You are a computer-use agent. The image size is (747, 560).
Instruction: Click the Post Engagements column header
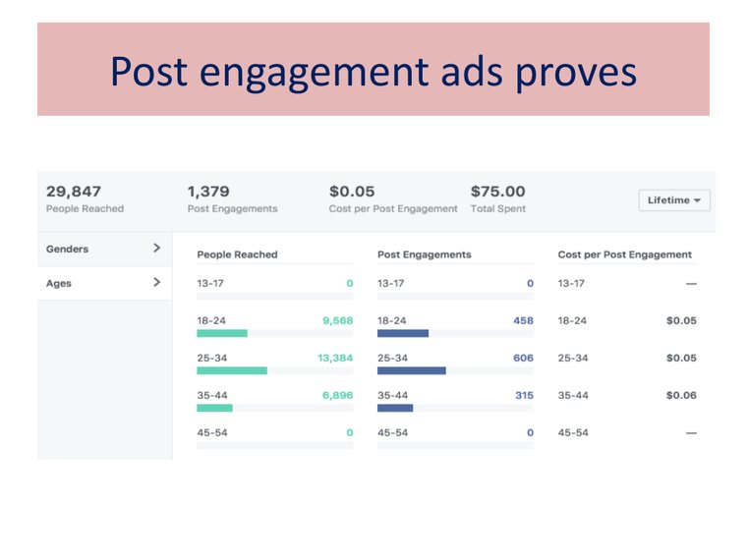click(424, 254)
